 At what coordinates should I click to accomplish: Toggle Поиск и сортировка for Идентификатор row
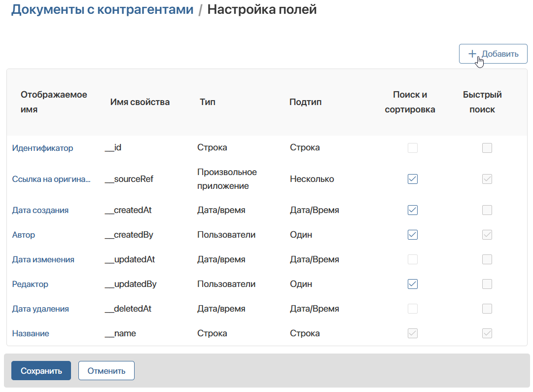pos(413,148)
